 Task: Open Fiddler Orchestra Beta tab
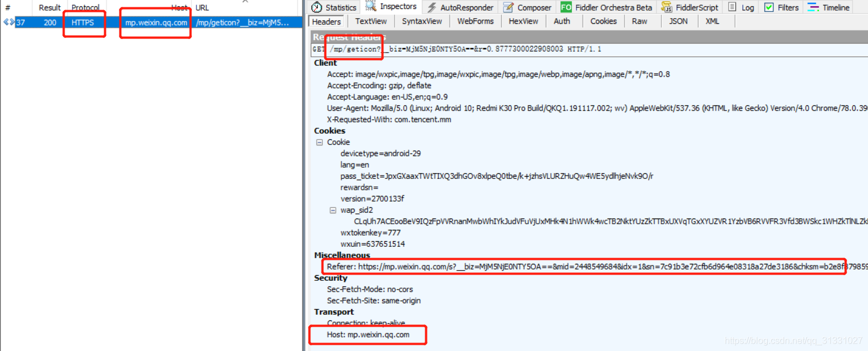coord(606,7)
